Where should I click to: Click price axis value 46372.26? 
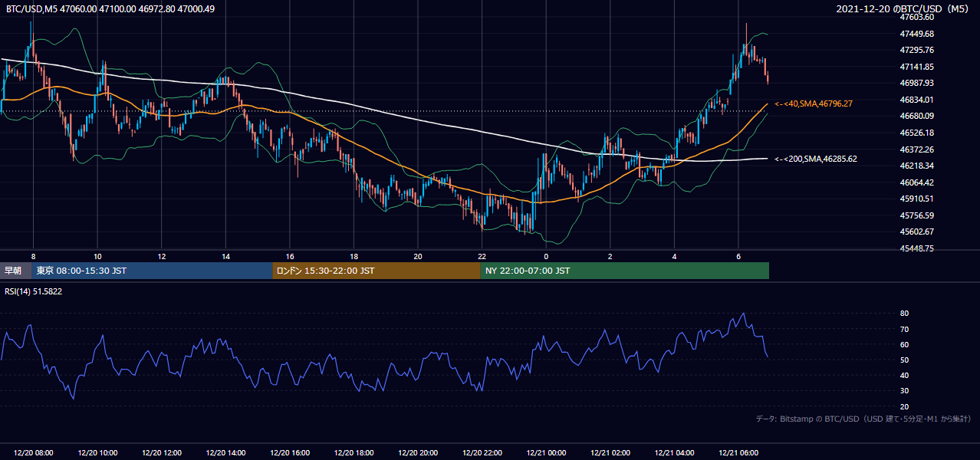tap(917, 149)
